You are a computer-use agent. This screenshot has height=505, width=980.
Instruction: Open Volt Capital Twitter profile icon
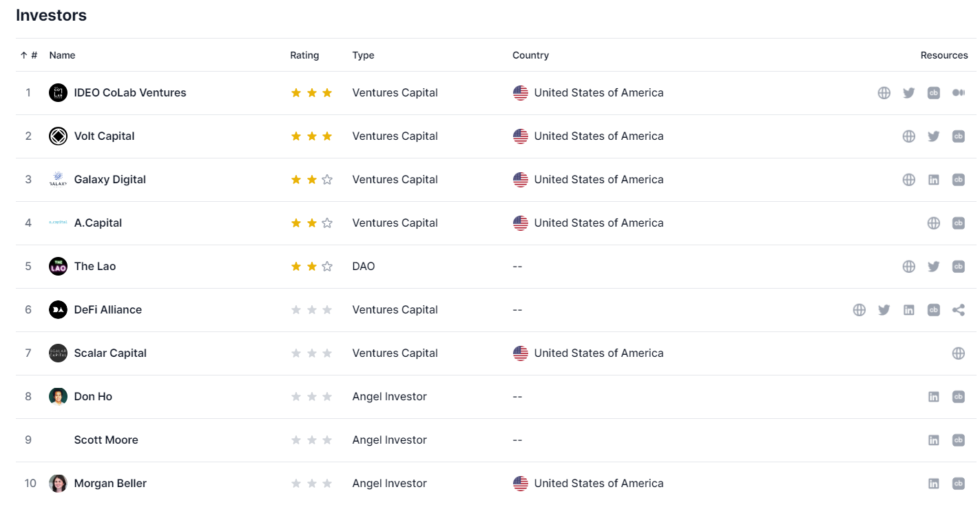coord(933,136)
